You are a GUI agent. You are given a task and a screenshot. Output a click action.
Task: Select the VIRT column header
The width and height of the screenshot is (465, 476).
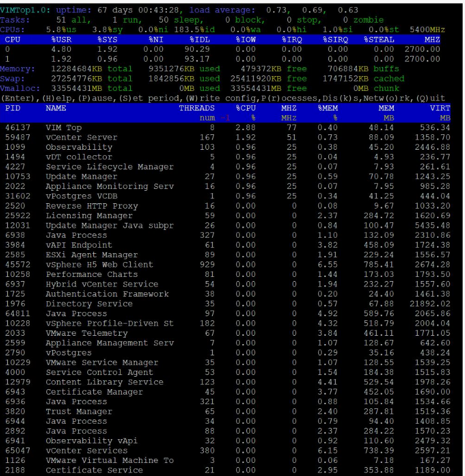[x=440, y=108]
